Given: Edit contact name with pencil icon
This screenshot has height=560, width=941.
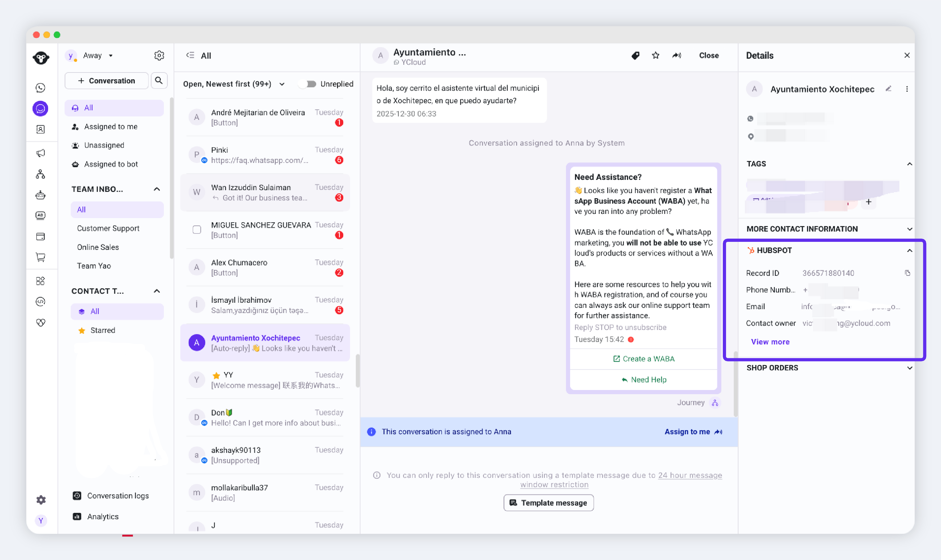Looking at the screenshot, I should [888, 89].
